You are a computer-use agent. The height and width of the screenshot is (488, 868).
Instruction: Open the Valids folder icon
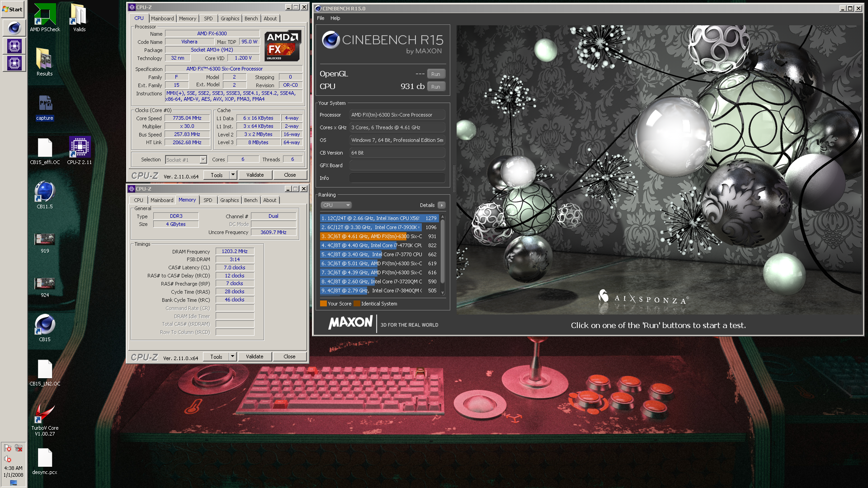click(x=79, y=17)
